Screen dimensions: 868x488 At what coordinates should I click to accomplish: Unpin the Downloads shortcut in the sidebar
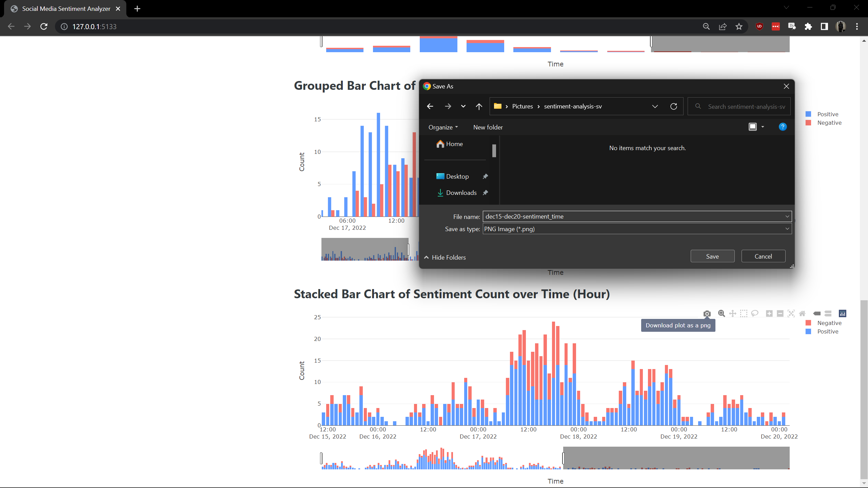click(x=486, y=192)
